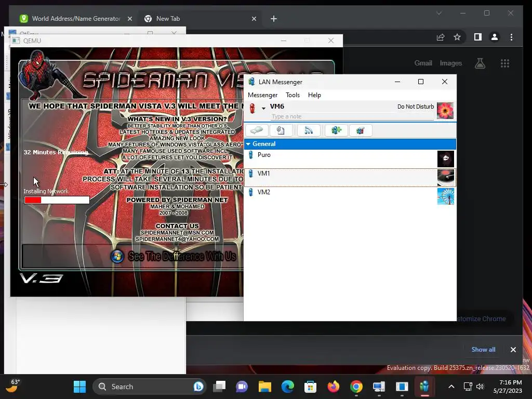
Task: Open Chrome's three-dot menu
Action: pos(511,37)
